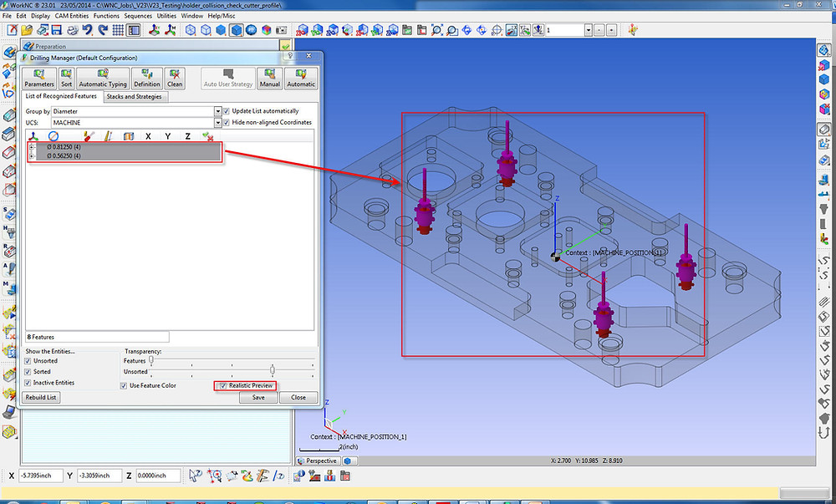
Task: Click the Definition toolbar button
Action: (147, 79)
